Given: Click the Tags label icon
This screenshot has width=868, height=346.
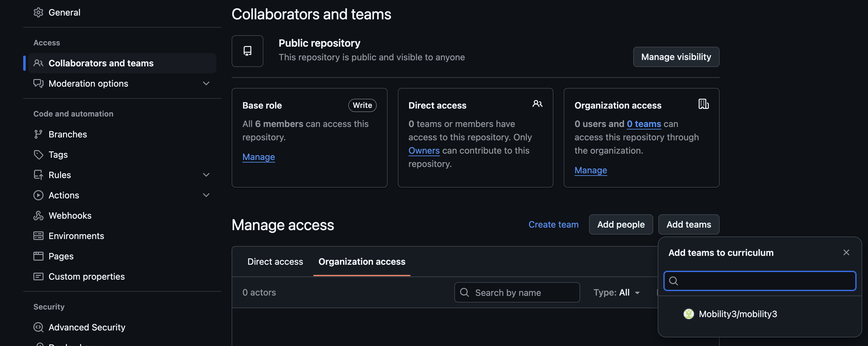Looking at the screenshot, I should coord(38,155).
